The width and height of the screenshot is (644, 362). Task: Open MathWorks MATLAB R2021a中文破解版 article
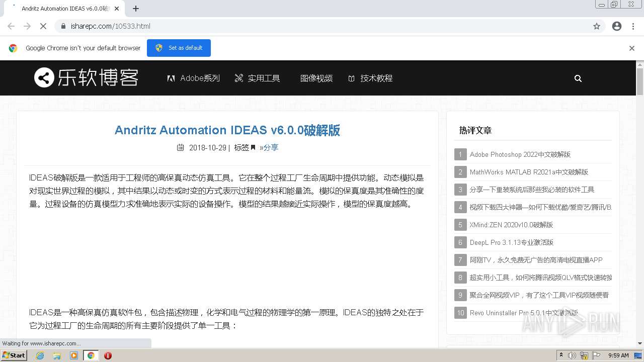pyautogui.click(x=529, y=172)
